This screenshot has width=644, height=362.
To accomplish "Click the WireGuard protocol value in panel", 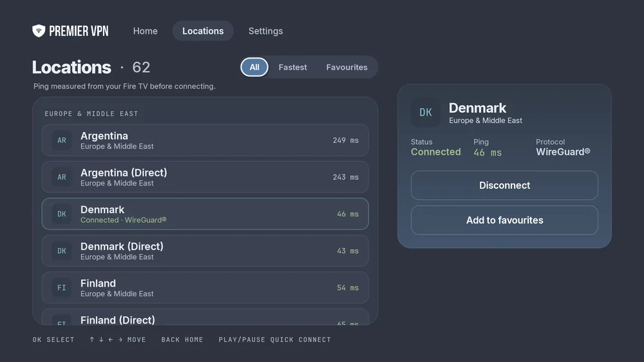I will [563, 152].
